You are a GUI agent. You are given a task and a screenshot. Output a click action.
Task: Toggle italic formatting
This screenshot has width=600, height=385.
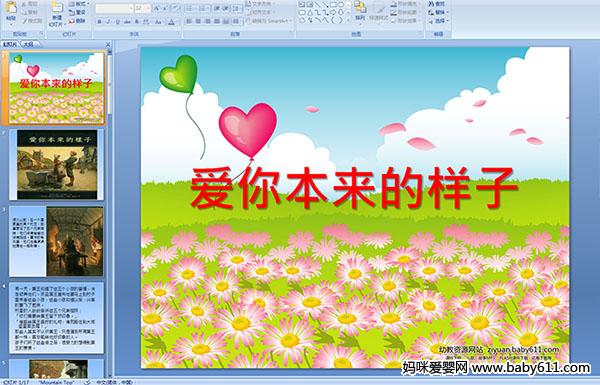pyautogui.click(x=108, y=22)
